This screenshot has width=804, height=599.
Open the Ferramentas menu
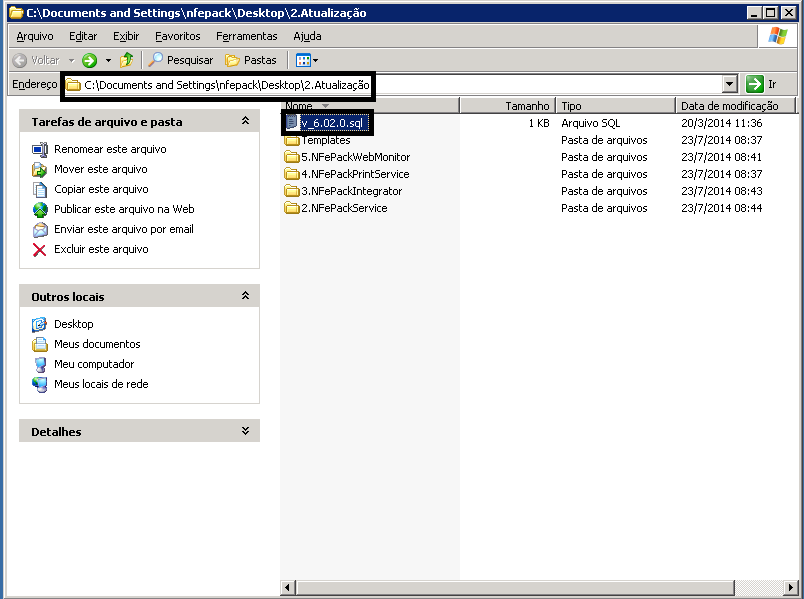[246, 36]
